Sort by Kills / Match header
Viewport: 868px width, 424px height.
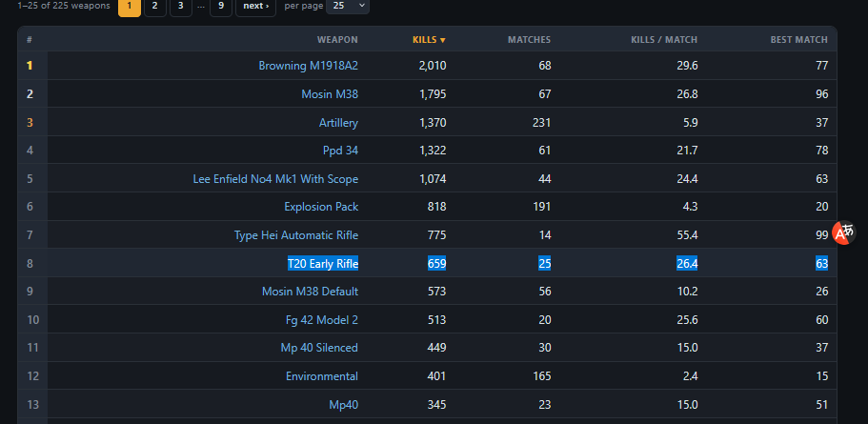pyautogui.click(x=664, y=40)
